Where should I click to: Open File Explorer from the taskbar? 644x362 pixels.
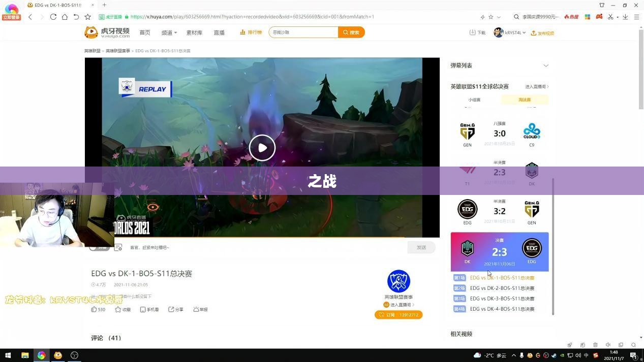[x=24, y=355]
